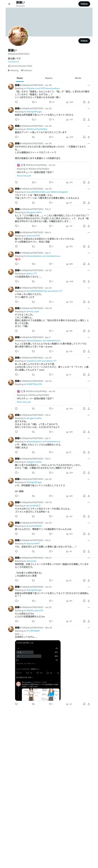Click the back arrow at top

tap(9, 4)
